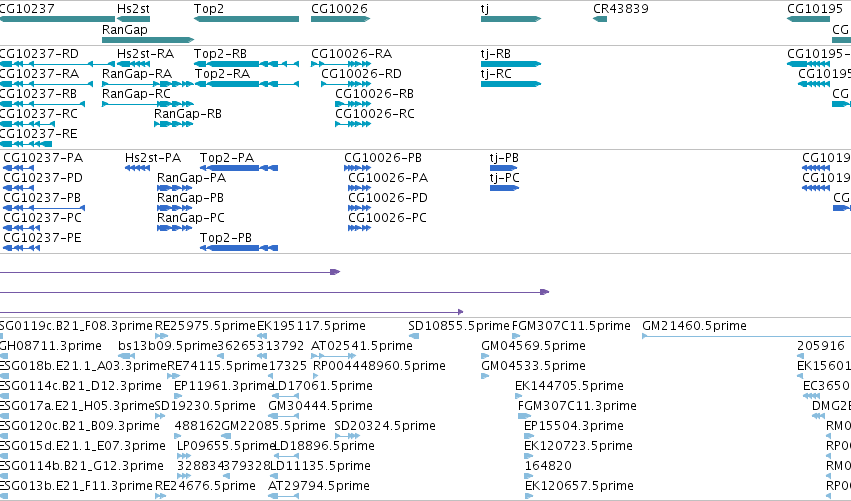This screenshot has height=501, width=851.
Task: Click the CR43839 gene label
Action: click(620, 9)
